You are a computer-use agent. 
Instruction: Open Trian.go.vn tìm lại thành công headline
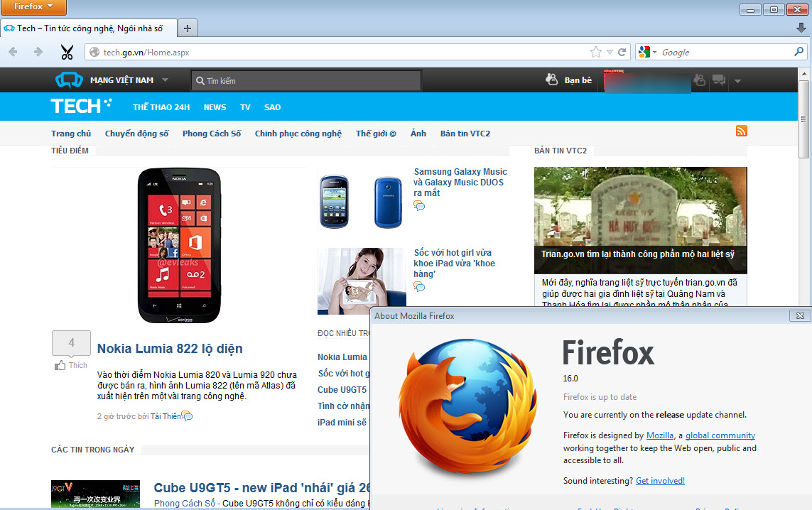[x=638, y=254]
